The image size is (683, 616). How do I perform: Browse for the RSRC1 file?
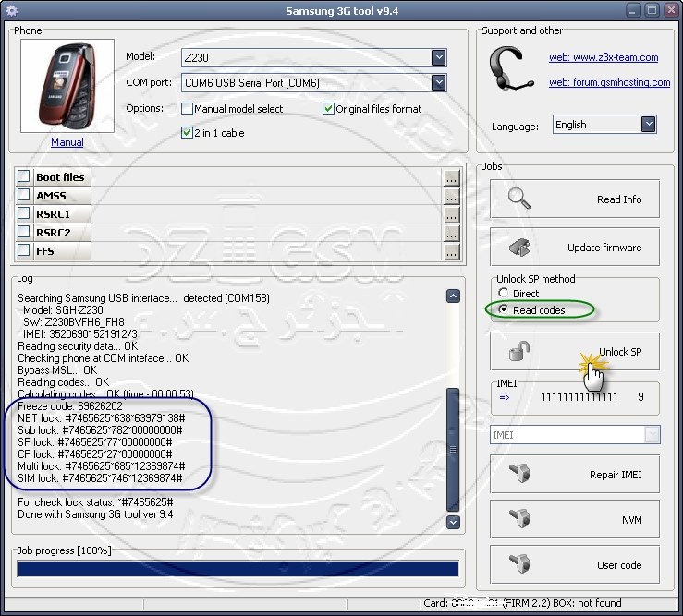click(x=452, y=214)
